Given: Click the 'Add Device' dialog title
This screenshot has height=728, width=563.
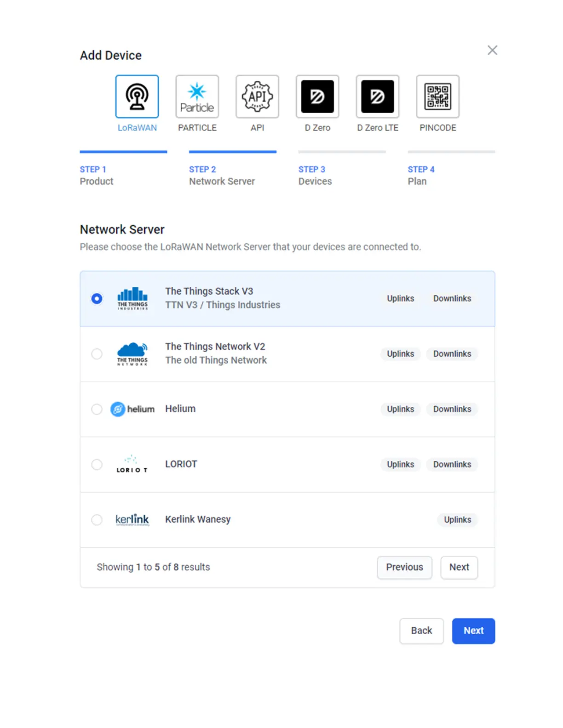Looking at the screenshot, I should (x=111, y=55).
